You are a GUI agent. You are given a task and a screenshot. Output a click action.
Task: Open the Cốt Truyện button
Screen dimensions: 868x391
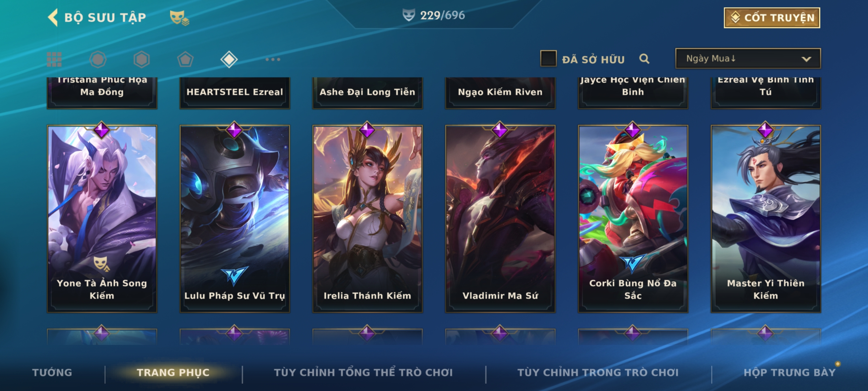click(772, 18)
